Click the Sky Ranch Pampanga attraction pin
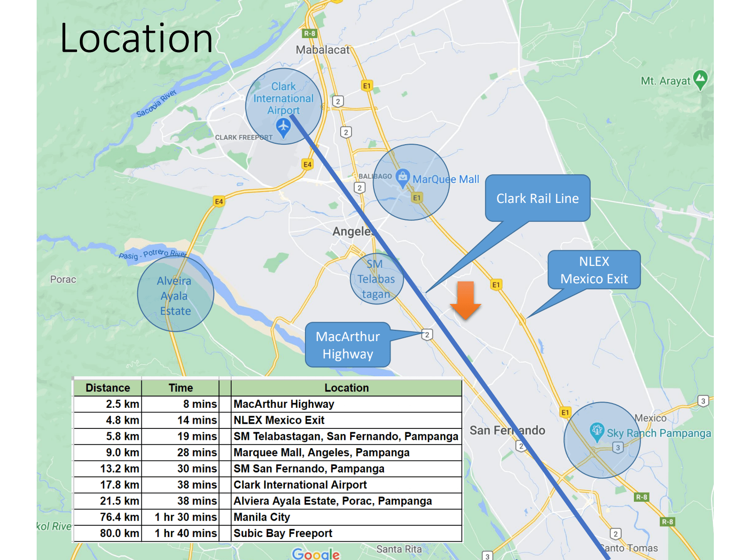Image resolution: width=750 pixels, height=560 pixels. coord(597,430)
